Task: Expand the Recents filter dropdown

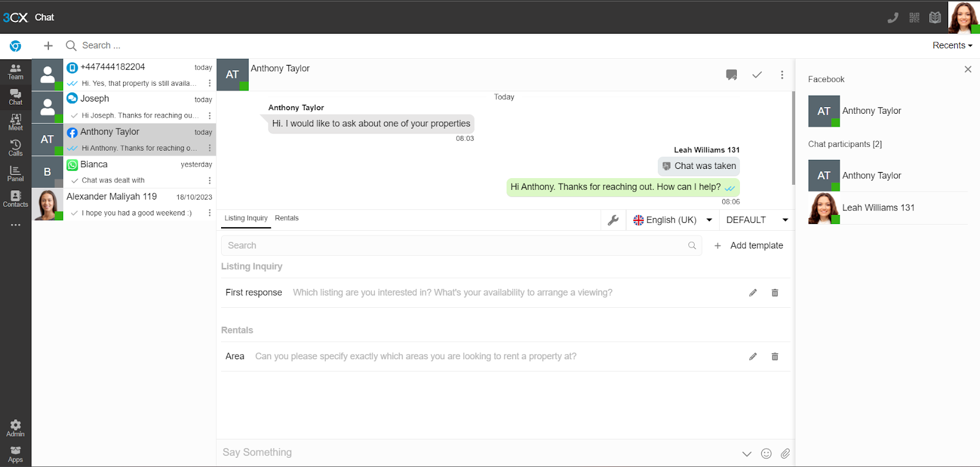Action: tap(952, 45)
